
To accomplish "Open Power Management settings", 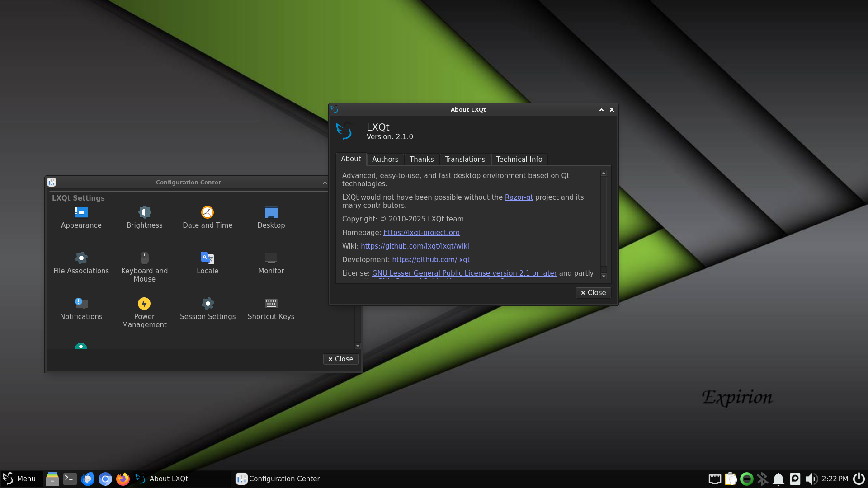I will coord(144,313).
